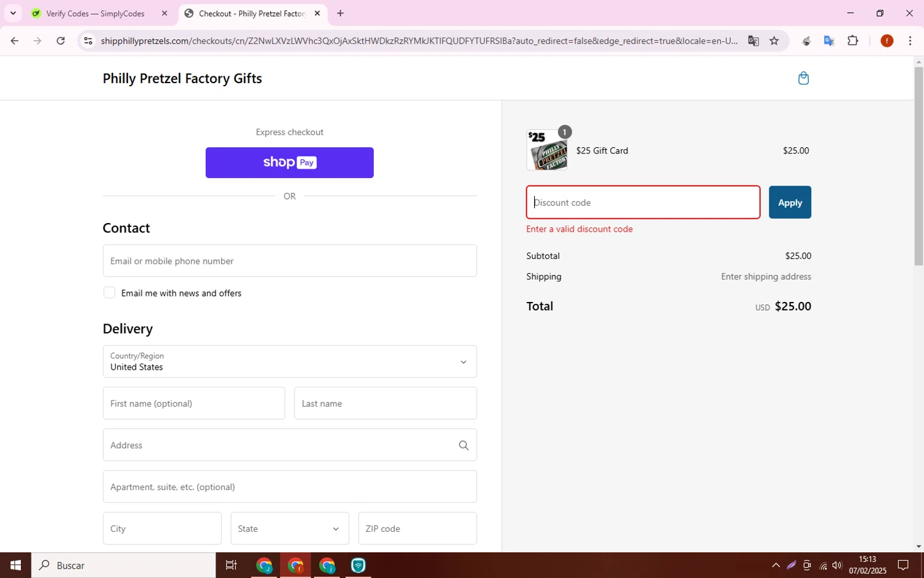Show hidden system tray icons

click(x=776, y=565)
